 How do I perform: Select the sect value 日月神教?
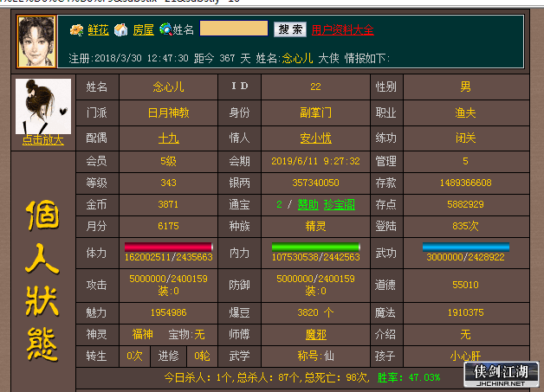pyautogui.click(x=168, y=112)
